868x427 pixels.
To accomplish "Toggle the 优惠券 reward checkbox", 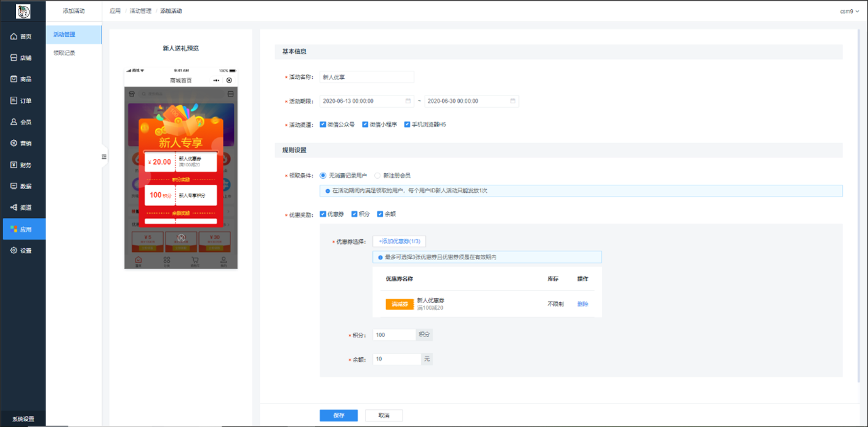I will click(323, 214).
